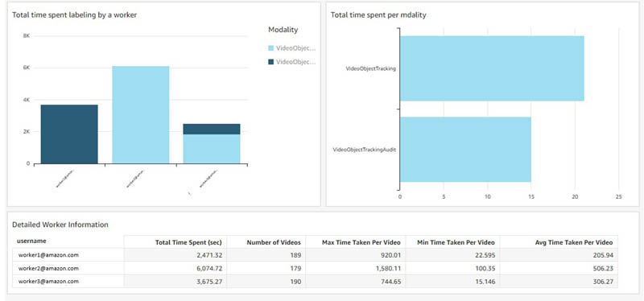
Task: Sort by Avg Time Taken Per Video header
Action: coord(574,242)
